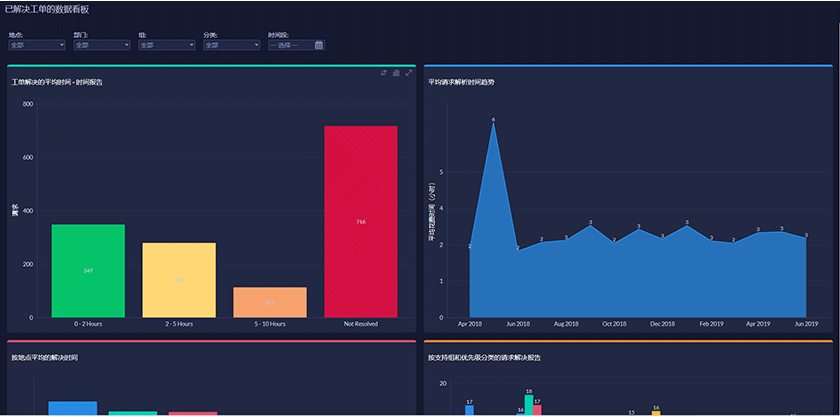
Task: Click the "Oct 2018" axis label
Action: 614,324
